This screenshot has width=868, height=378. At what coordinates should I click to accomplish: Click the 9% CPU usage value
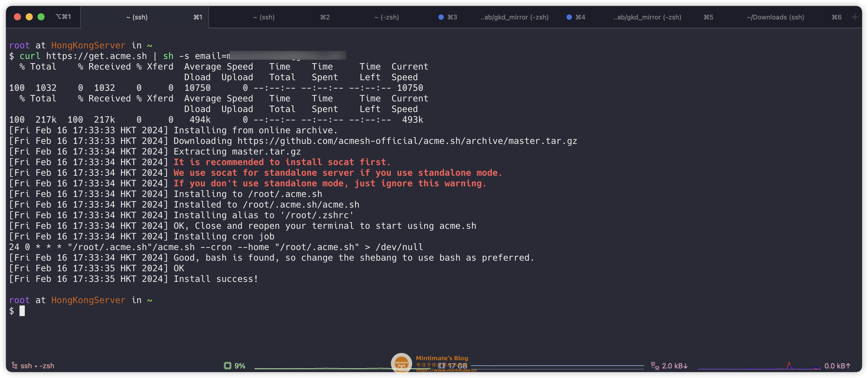pos(239,366)
